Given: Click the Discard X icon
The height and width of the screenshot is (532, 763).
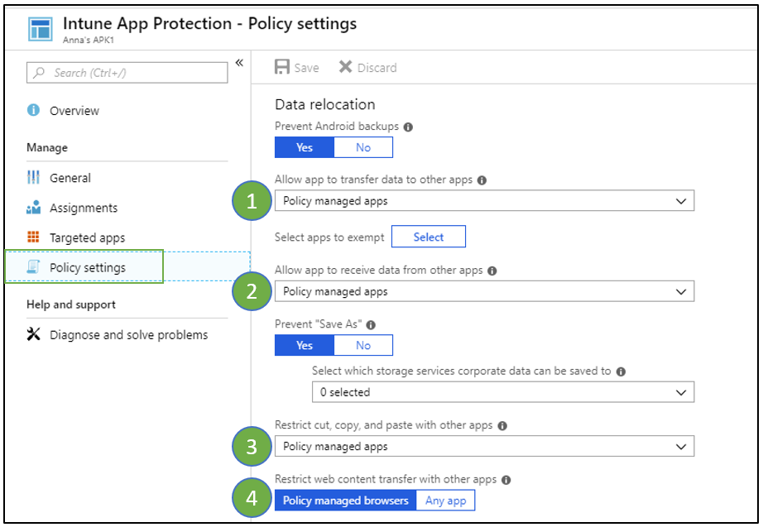Looking at the screenshot, I should tap(345, 68).
